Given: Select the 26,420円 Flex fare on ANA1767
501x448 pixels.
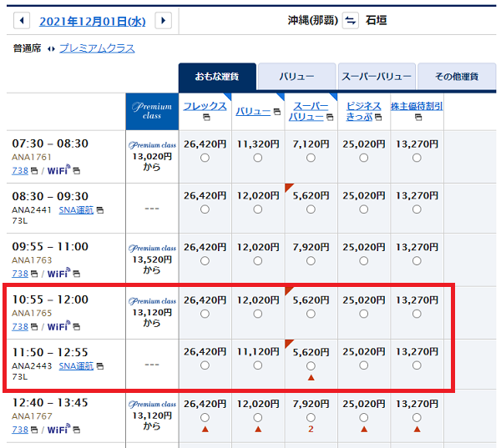Looking at the screenshot, I should (205, 417).
